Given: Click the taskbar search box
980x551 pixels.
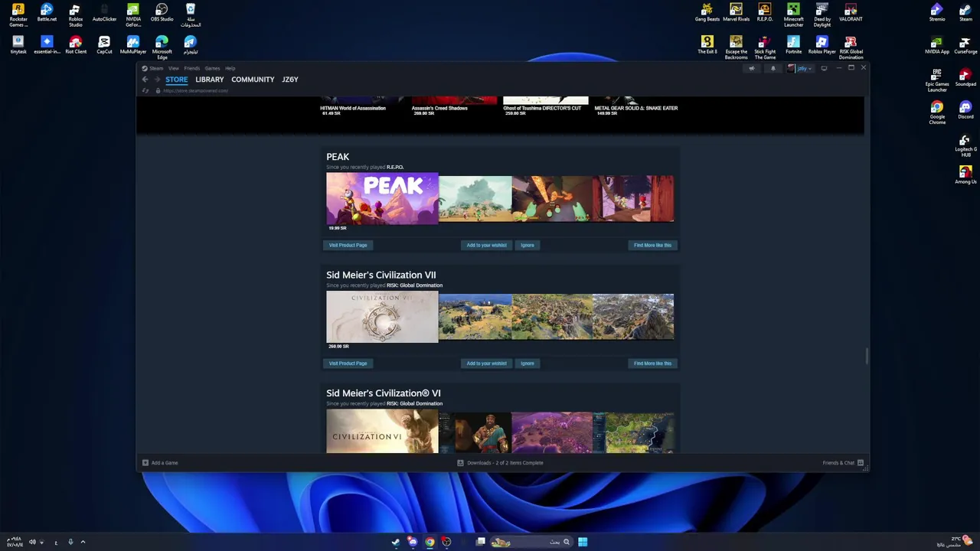Looking at the screenshot, I should click(531, 542).
